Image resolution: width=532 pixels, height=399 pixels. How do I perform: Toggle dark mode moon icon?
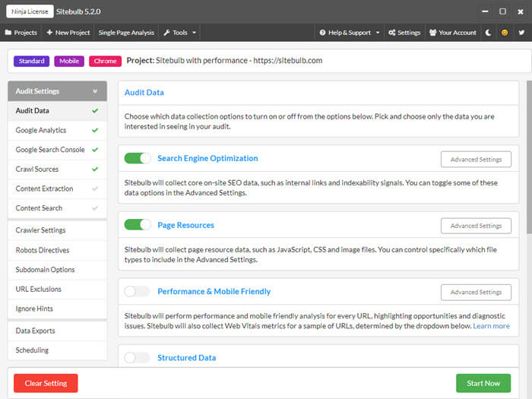(488, 33)
